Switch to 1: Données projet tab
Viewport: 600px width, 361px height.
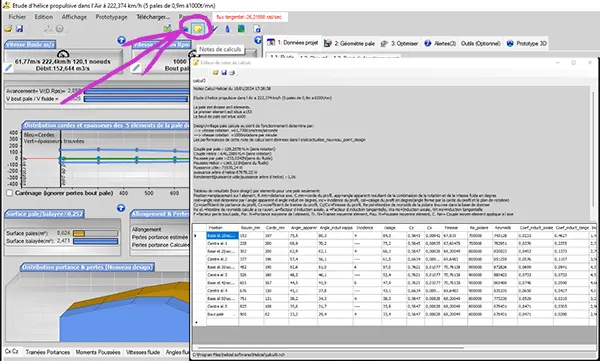pos(293,43)
